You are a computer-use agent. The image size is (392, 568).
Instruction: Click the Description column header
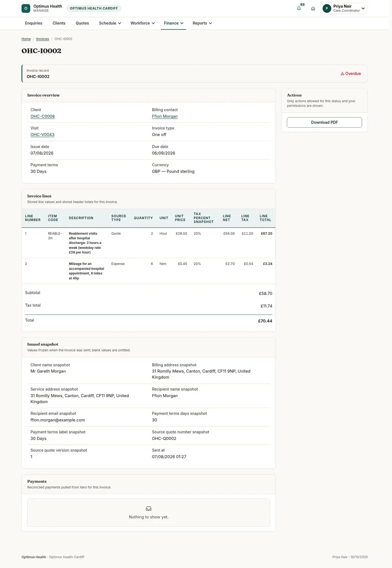click(81, 218)
